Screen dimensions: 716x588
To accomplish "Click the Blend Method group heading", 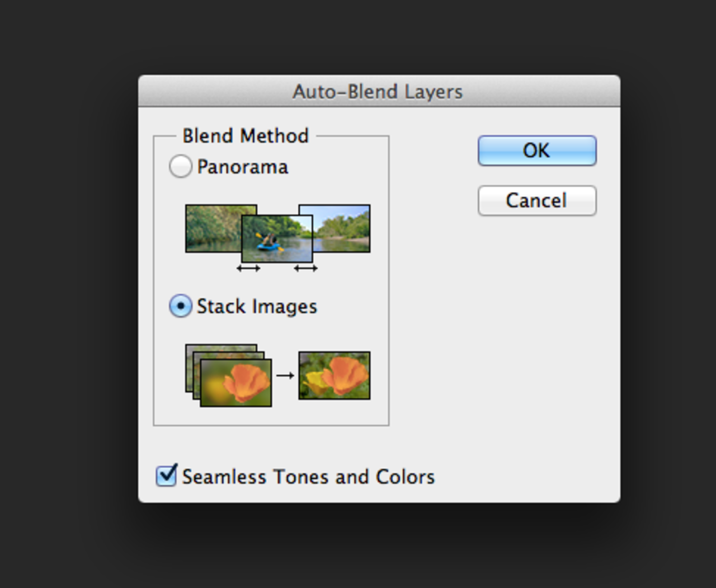I will tap(246, 136).
